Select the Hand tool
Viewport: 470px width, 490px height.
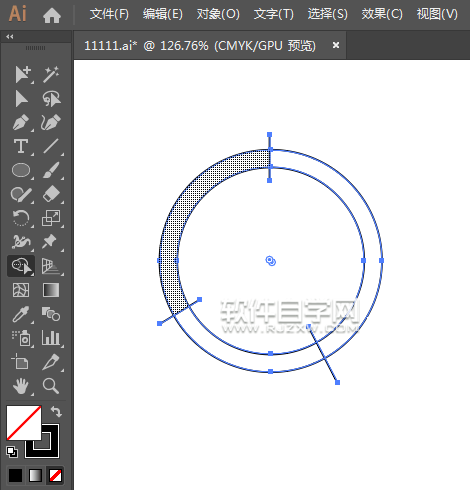pyautogui.click(x=21, y=386)
